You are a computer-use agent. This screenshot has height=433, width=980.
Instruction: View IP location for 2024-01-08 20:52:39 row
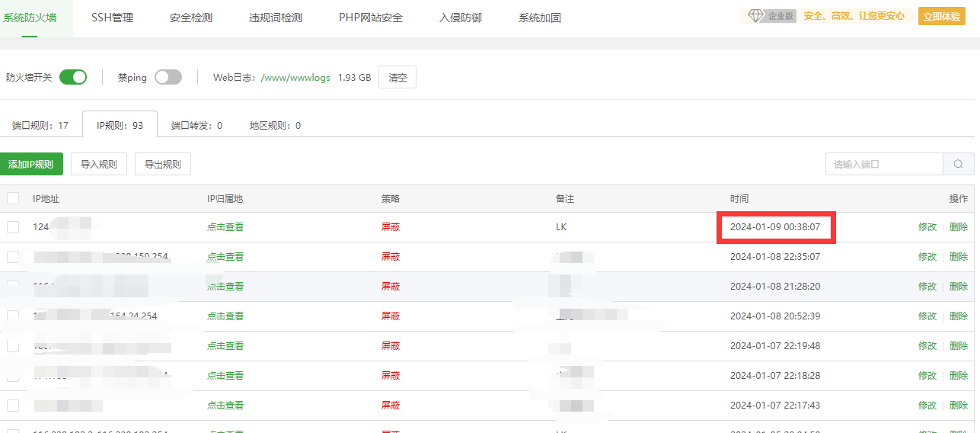click(x=225, y=316)
